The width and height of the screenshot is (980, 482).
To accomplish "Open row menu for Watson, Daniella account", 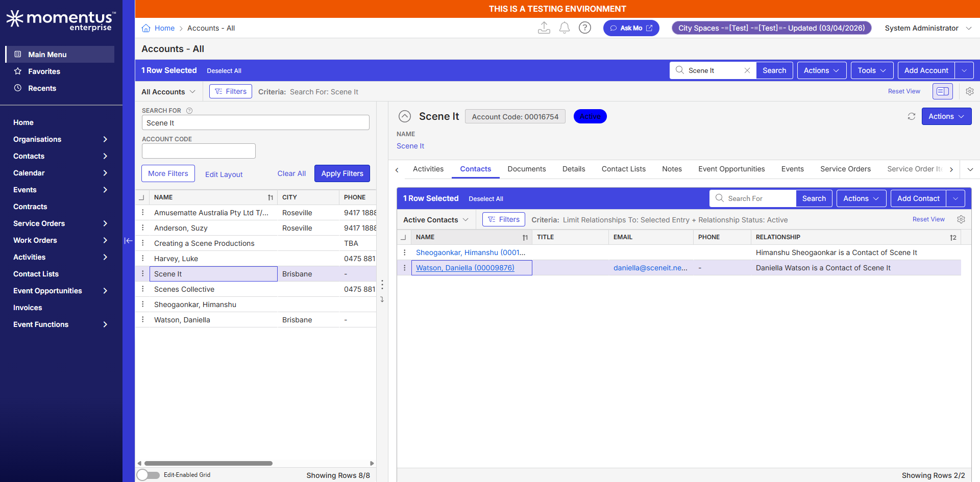I will [x=143, y=320].
